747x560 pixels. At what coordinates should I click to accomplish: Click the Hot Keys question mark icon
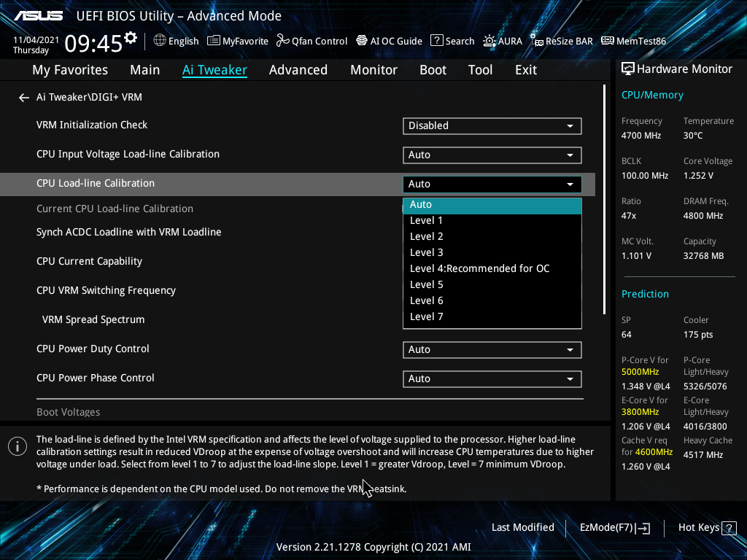[729, 528]
